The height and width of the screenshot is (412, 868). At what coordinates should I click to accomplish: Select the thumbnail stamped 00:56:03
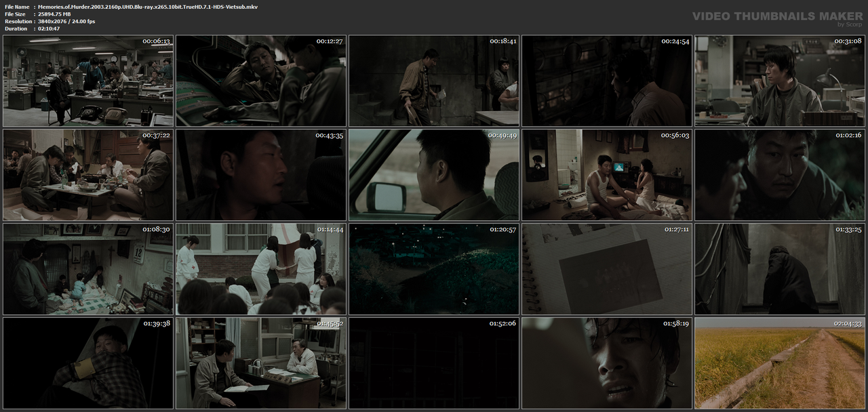click(x=607, y=175)
